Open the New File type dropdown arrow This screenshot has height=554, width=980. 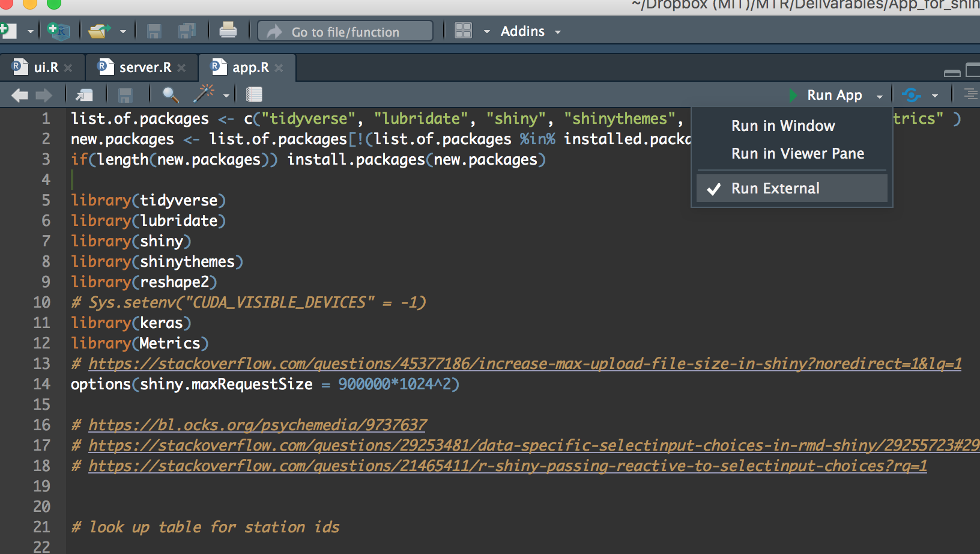pyautogui.click(x=30, y=31)
